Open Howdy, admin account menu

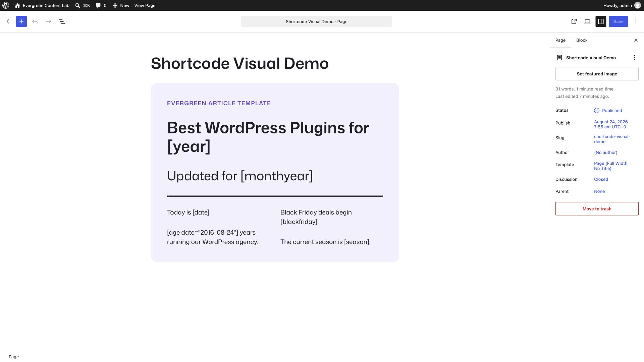coord(622,5)
